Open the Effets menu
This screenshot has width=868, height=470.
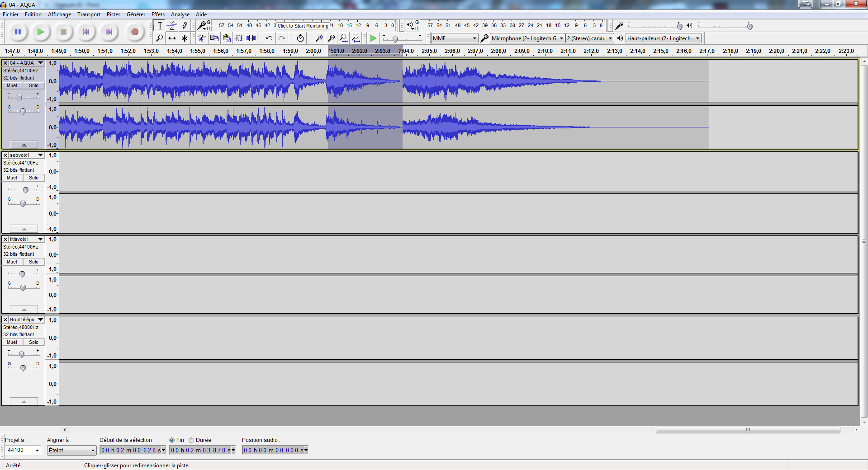(x=158, y=14)
